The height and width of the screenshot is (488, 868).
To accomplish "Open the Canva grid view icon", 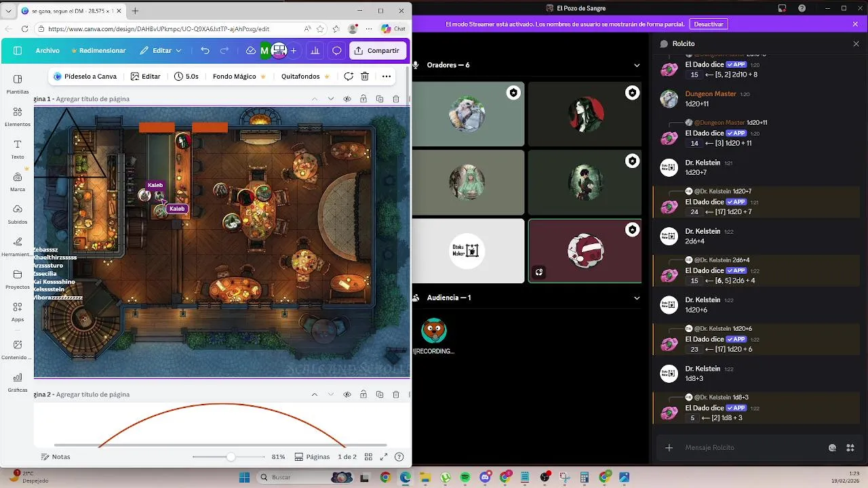I will (x=368, y=457).
